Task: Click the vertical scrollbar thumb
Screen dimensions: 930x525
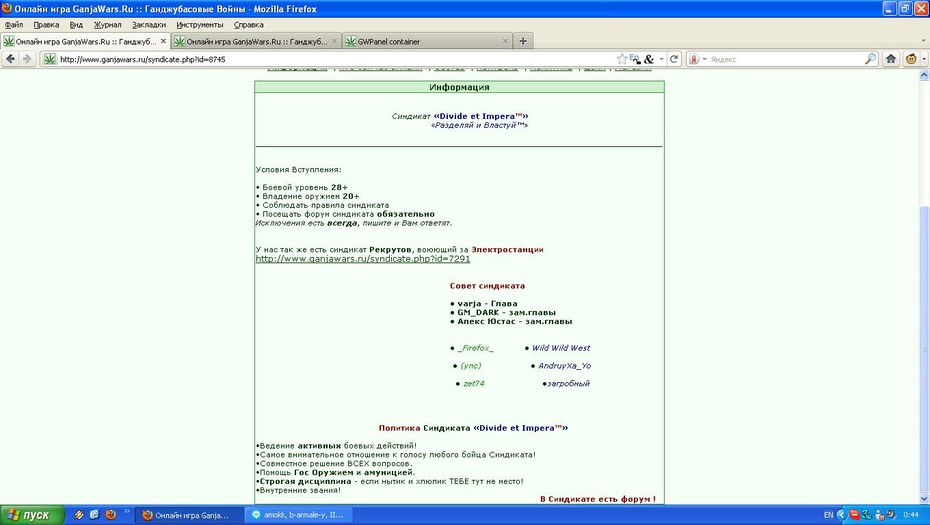Action: (924, 349)
